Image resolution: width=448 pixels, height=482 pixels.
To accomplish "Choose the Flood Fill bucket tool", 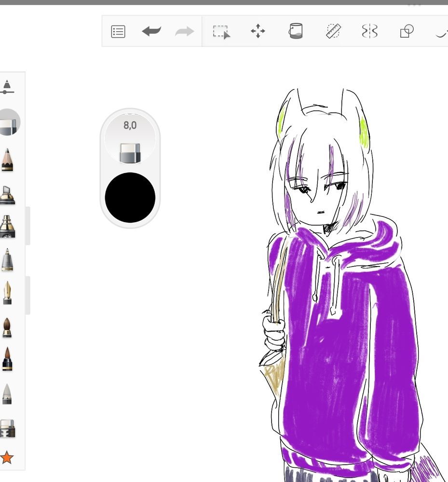I will tap(295, 31).
